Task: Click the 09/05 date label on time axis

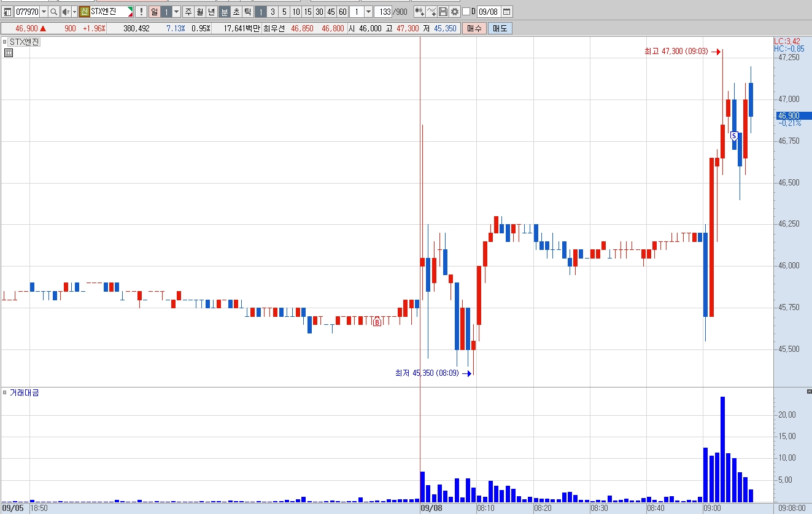Action: 14,508
